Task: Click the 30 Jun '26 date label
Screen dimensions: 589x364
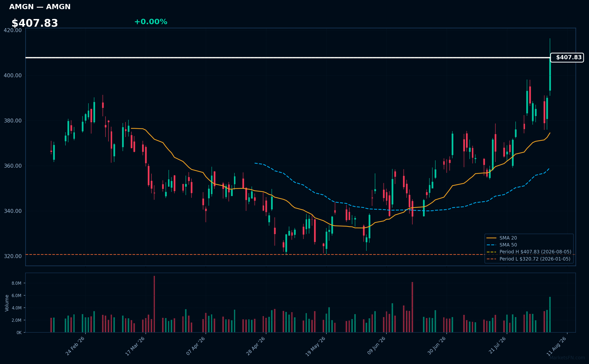Action: [436, 346]
